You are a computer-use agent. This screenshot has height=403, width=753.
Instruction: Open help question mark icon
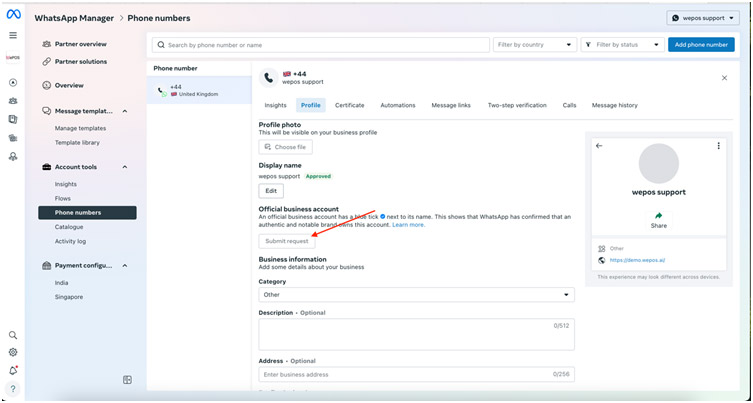tap(13, 389)
